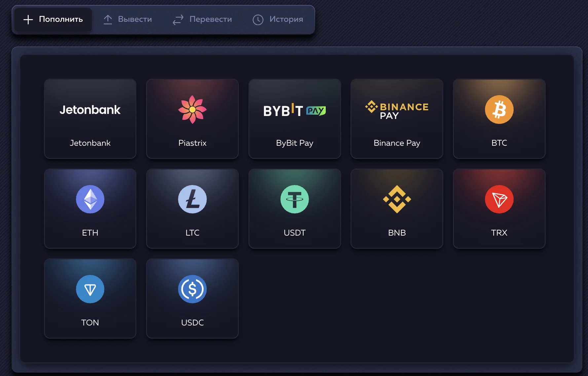Select the Bitcoin BTC coin icon
This screenshot has height=376, width=588.
point(499,110)
